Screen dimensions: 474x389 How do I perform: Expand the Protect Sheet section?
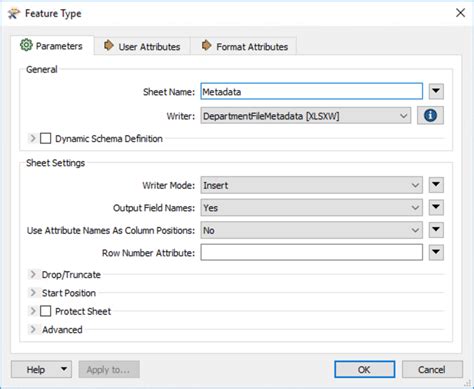point(33,311)
